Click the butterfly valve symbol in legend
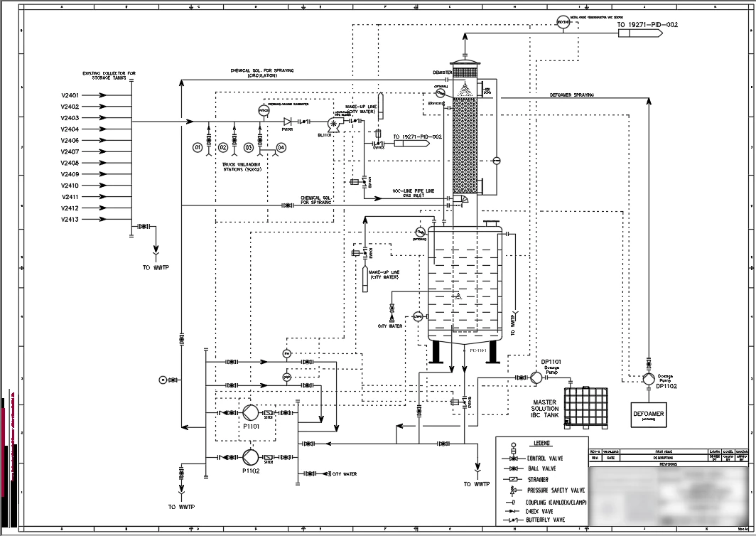The height and width of the screenshot is (536, 756). (514, 520)
